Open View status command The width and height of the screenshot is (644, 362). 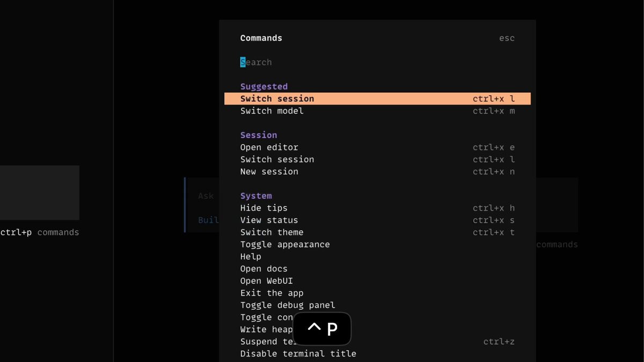click(x=377, y=220)
